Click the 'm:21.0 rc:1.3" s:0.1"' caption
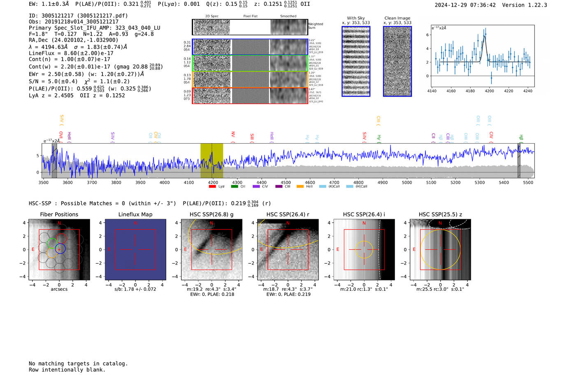 tap(364, 289)
